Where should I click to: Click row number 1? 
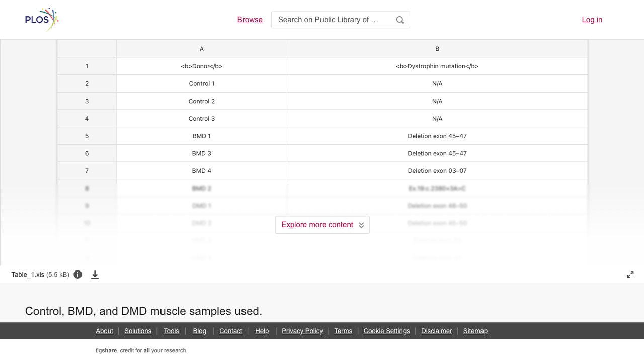click(x=87, y=66)
